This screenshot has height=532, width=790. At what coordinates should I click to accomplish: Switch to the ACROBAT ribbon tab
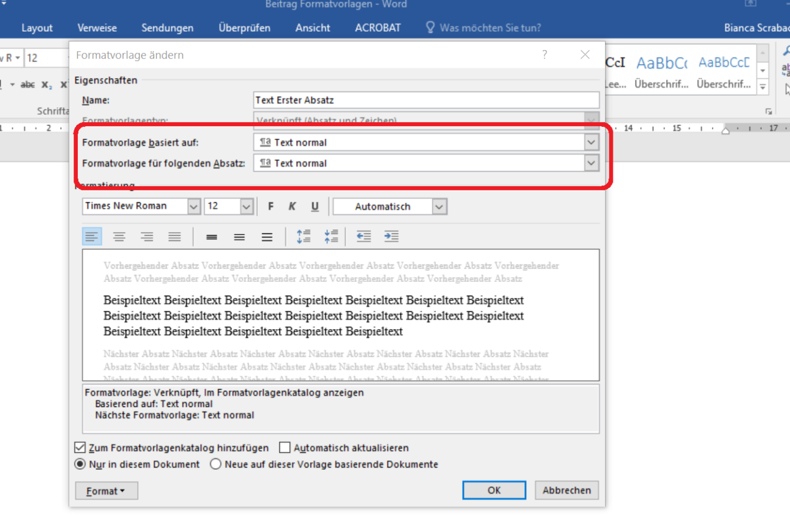tap(377, 28)
